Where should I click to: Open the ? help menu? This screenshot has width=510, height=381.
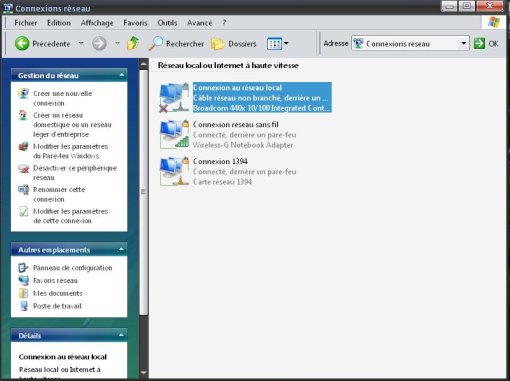224,23
